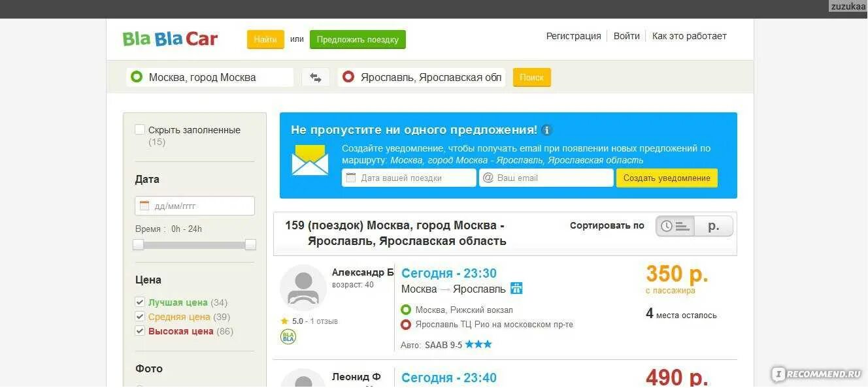Grab the left time range slider handle
This screenshot has width=868, height=388.
138,245
